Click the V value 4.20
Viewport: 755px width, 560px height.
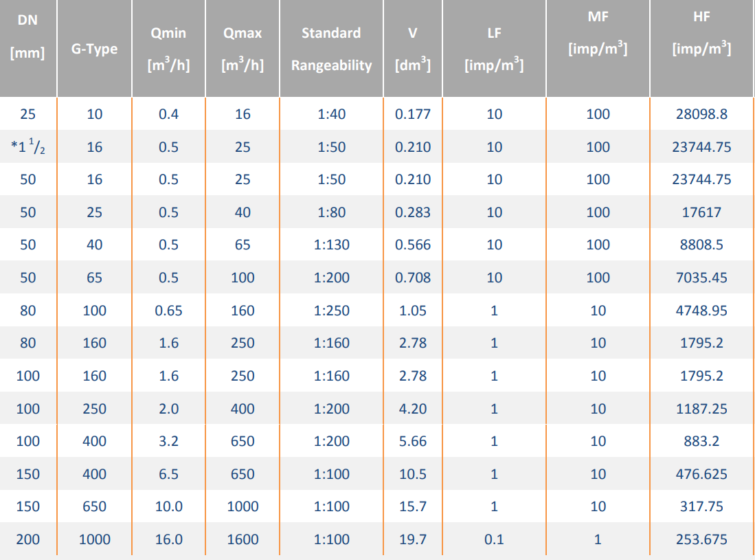point(413,409)
